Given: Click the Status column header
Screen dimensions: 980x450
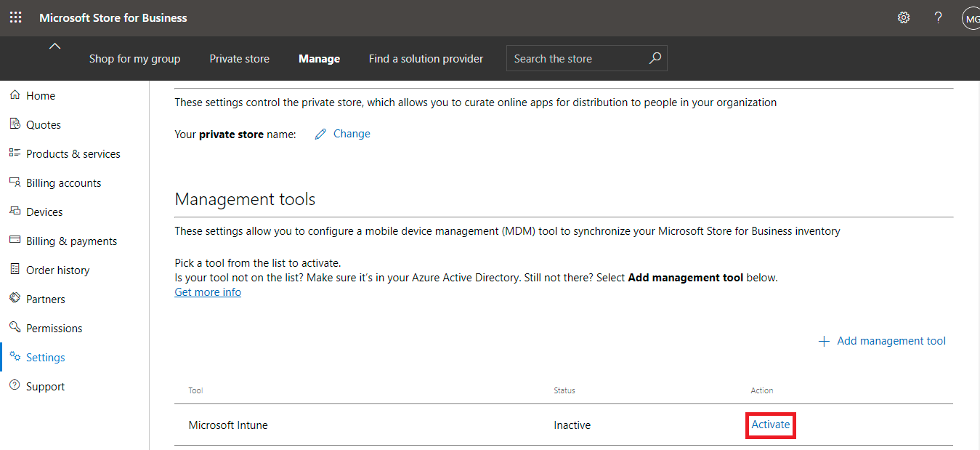Looking at the screenshot, I should [564, 390].
